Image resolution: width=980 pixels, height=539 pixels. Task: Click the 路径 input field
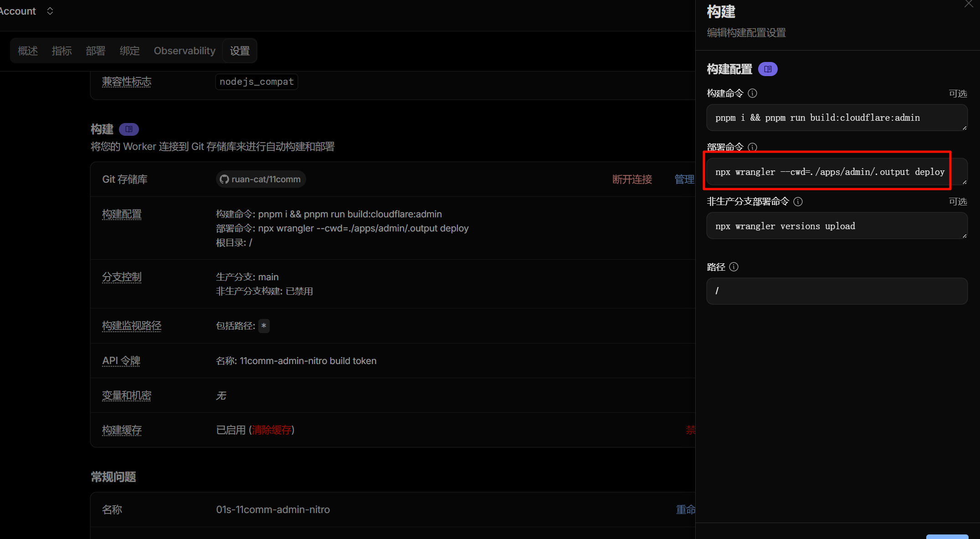click(836, 291)
